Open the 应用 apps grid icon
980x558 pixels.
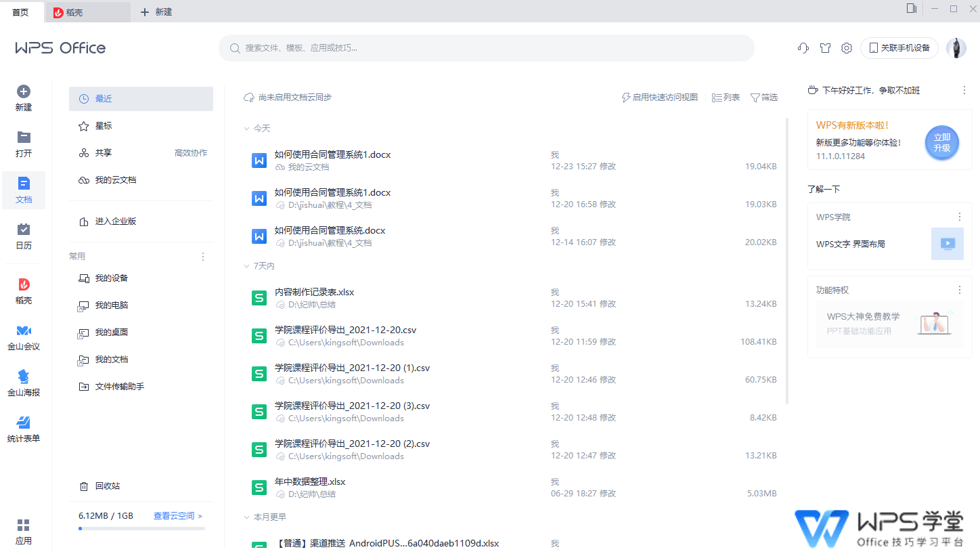24,525
